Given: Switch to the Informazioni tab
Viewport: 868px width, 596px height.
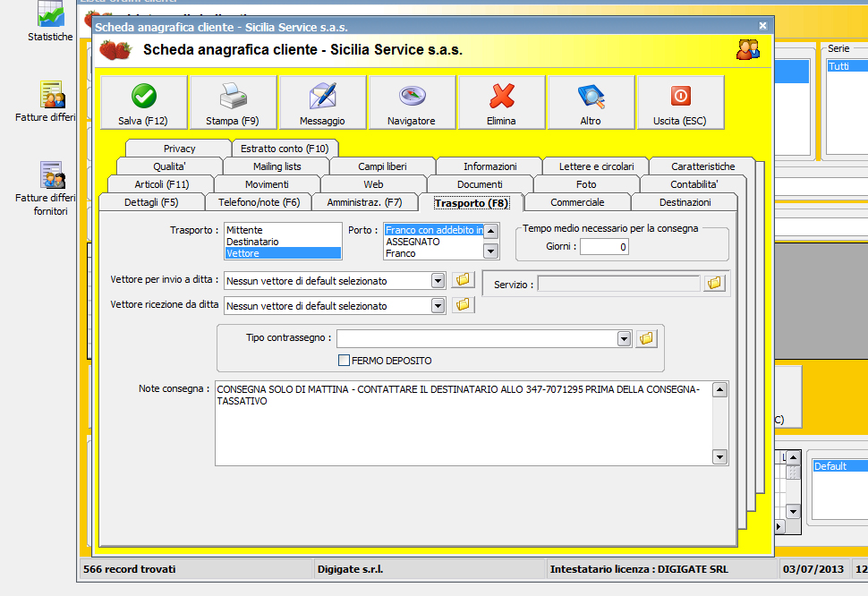Looking at the screenshot, I should (x=489, y=166).
